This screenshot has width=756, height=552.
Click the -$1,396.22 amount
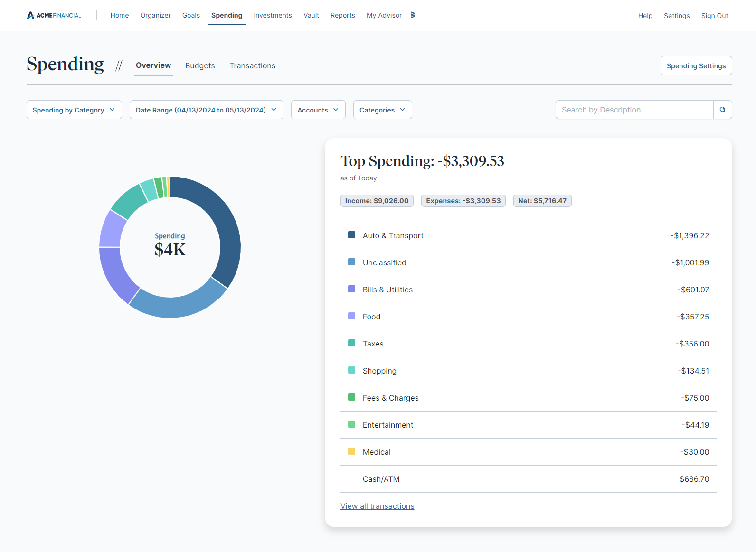pyautogui.click(x=690, y=235)
